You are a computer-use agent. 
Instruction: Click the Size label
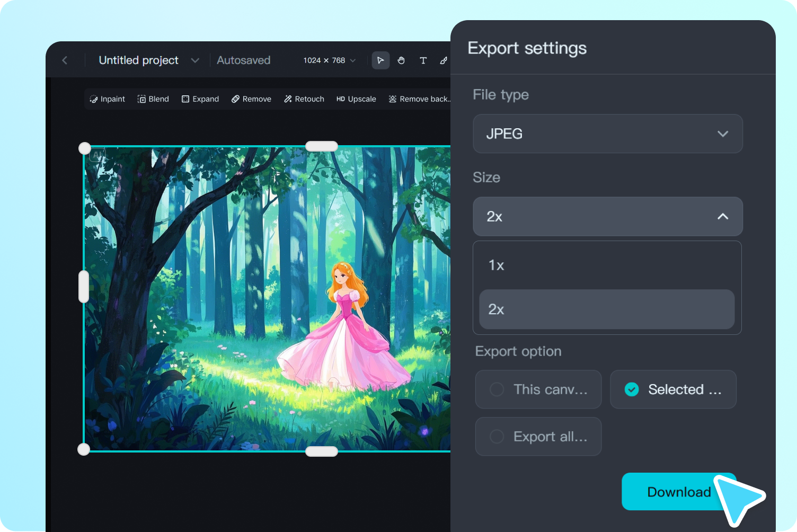(x=486, y=178)
